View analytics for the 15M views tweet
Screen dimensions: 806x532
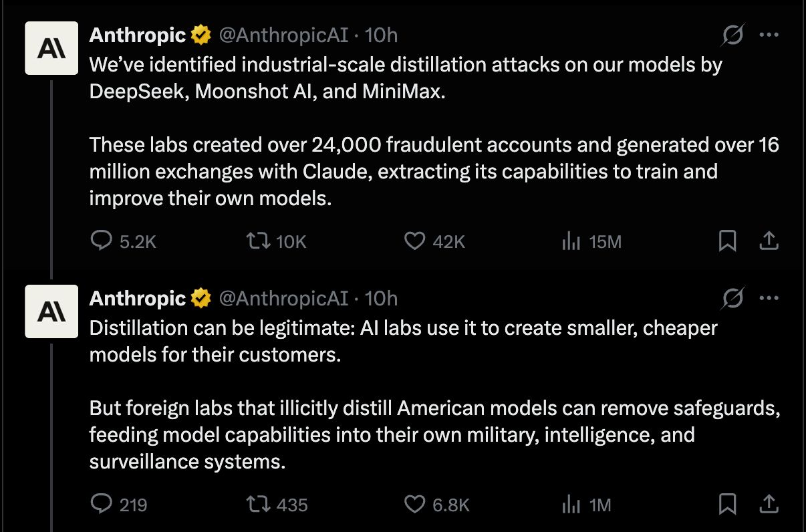pos(571,241)
